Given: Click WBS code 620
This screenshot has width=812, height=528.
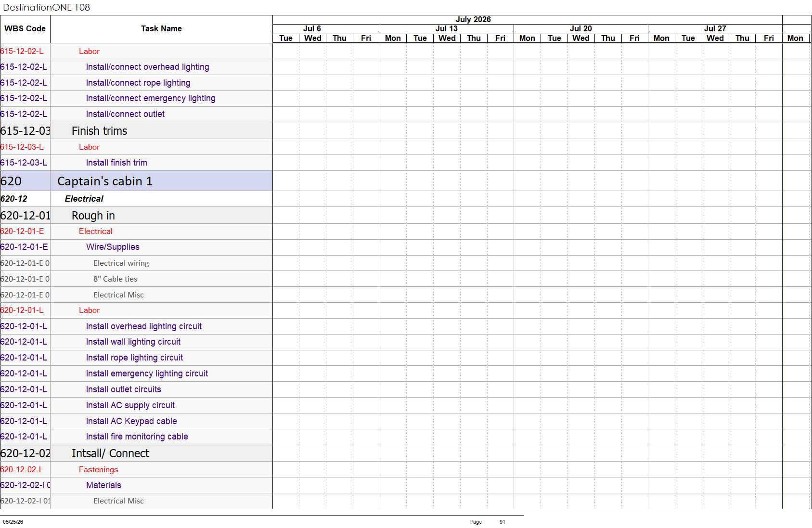Looking at the screenshot, I should pos(11,181).
